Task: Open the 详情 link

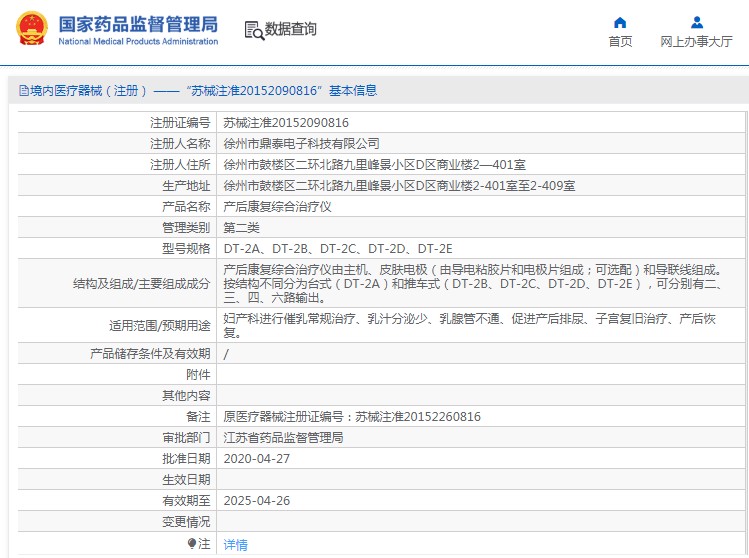Action: tap(235, 544)
